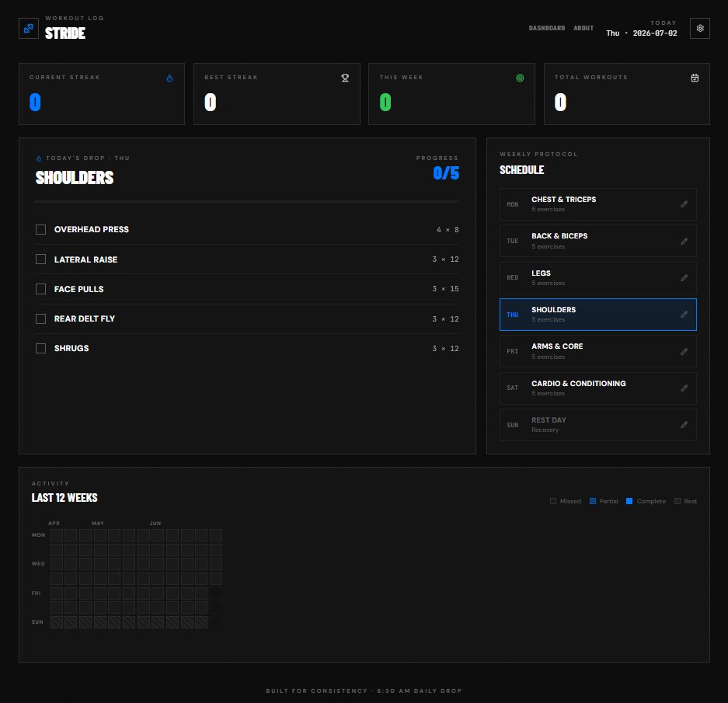Click the Overhead Press 4 × 8 sets value

pos(448,229)
